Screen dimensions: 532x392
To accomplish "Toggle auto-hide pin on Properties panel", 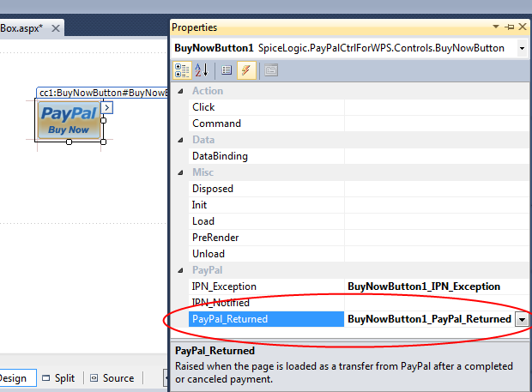I will coord(510,28).
